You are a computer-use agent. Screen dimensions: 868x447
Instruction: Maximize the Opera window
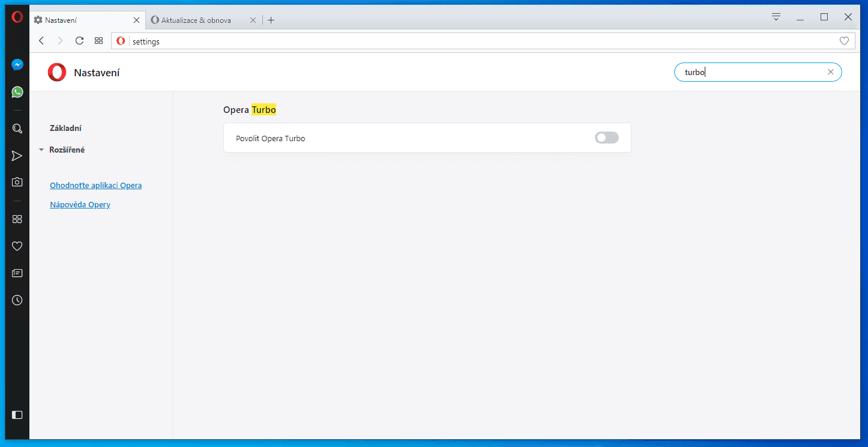coord(824,17)
